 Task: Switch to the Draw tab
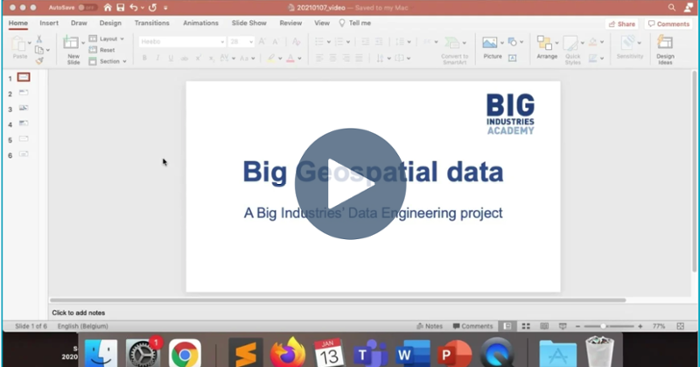click(x=79, y=23)
